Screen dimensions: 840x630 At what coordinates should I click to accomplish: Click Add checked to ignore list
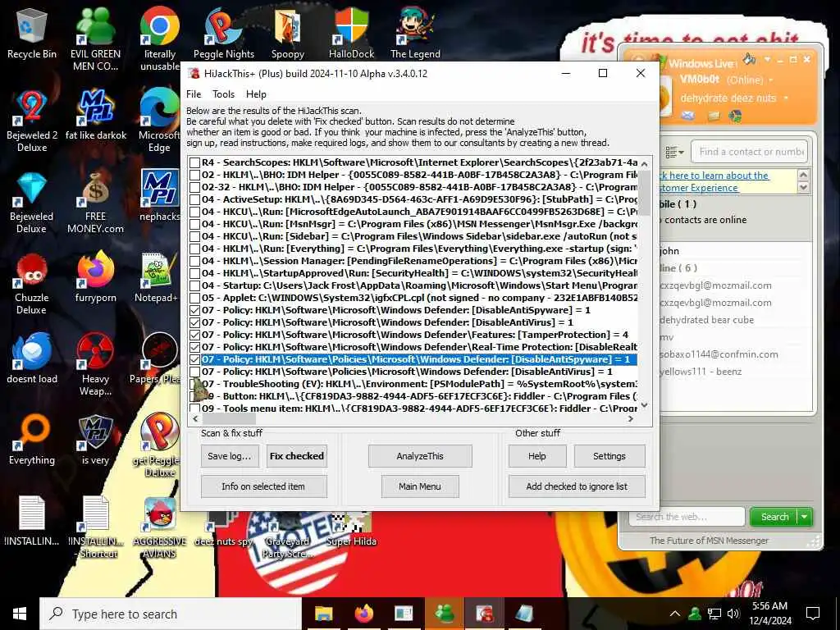577,486
